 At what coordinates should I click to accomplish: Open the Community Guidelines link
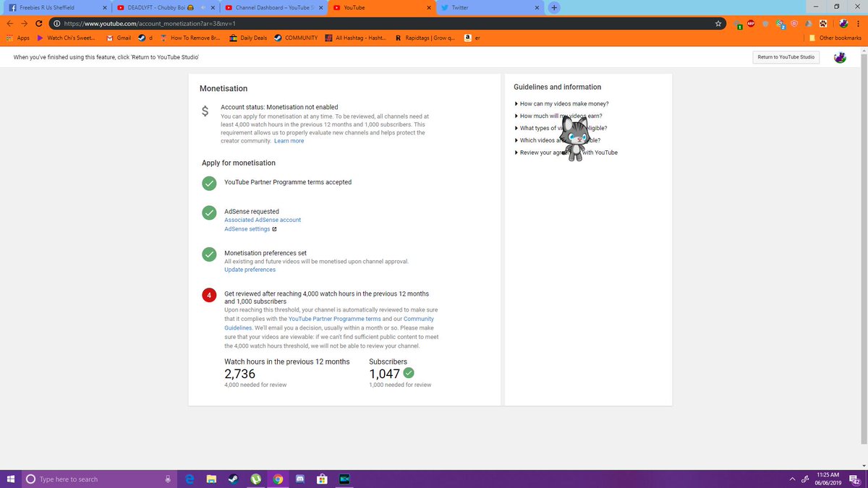328,323
